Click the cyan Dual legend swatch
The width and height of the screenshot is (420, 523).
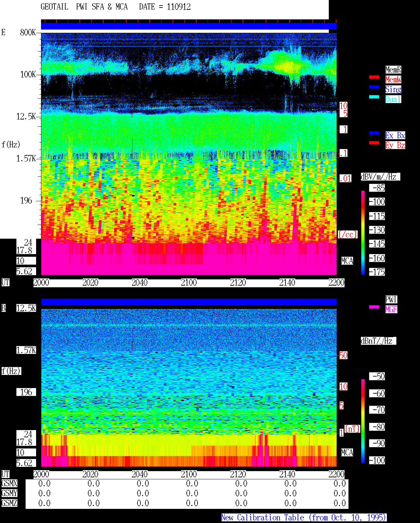click(374, 97)
